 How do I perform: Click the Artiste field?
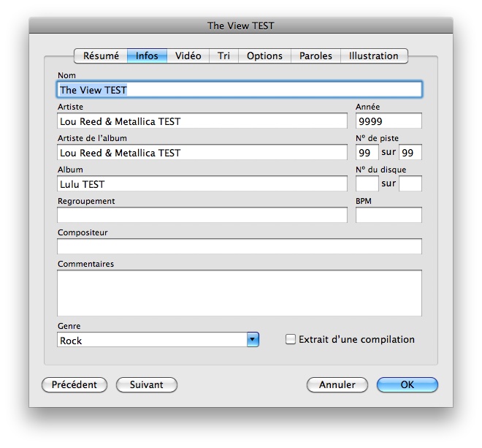[202, 121]
